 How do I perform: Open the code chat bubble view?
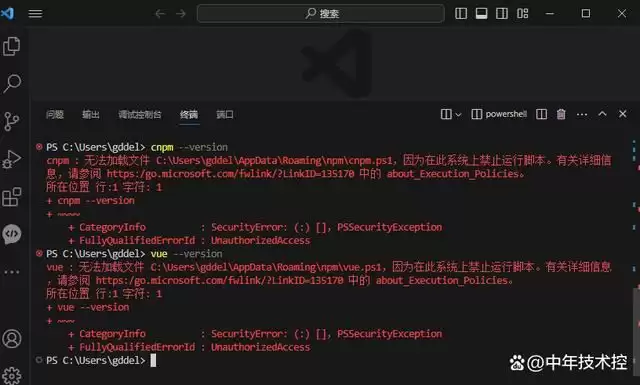pos(12,234)
